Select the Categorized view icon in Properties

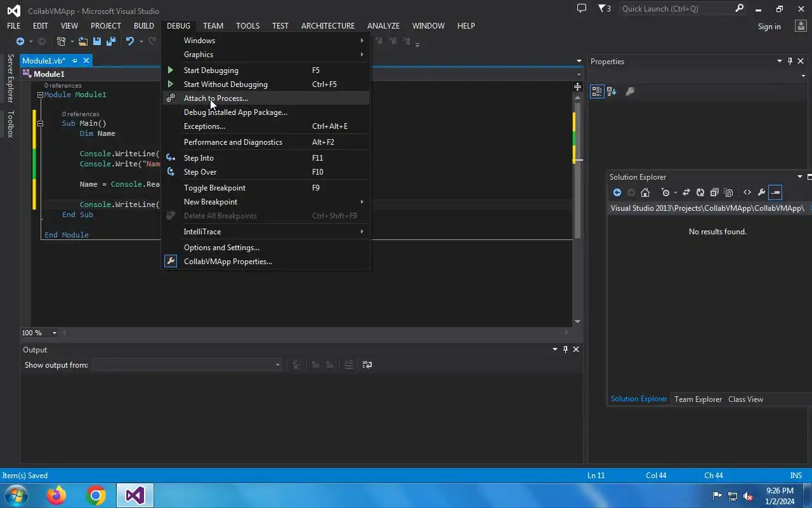click(x=596, y=91)
